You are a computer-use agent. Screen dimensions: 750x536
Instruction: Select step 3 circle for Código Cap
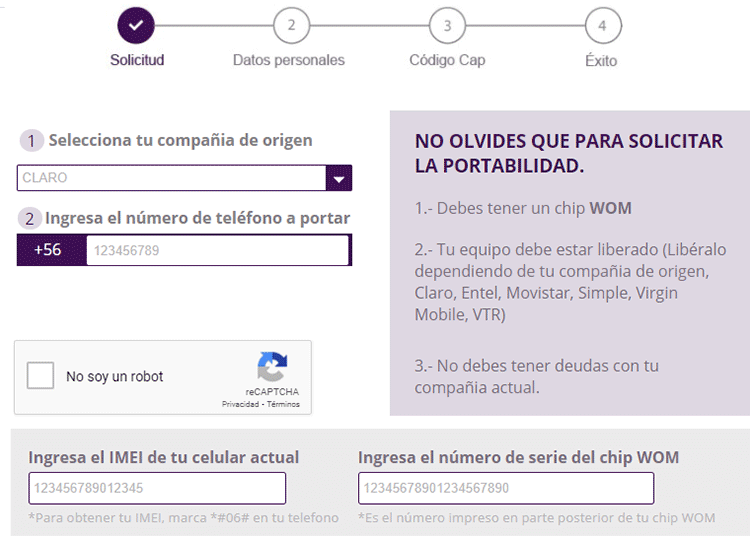[447, 25]
